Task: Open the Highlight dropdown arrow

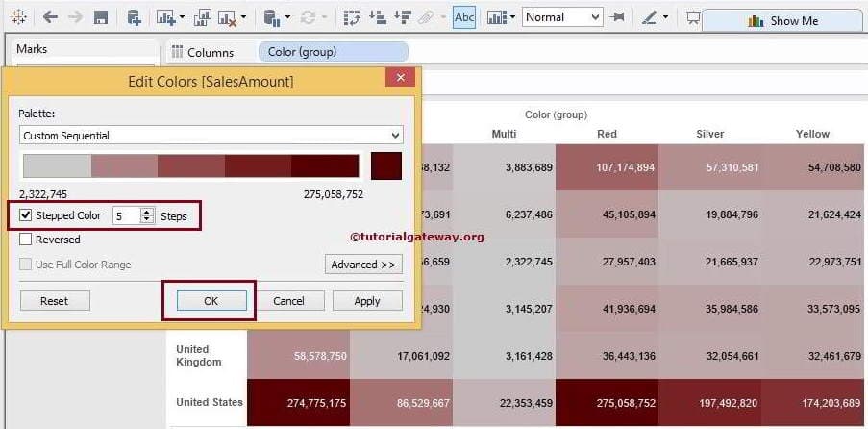Action: (x=665, y=17)
